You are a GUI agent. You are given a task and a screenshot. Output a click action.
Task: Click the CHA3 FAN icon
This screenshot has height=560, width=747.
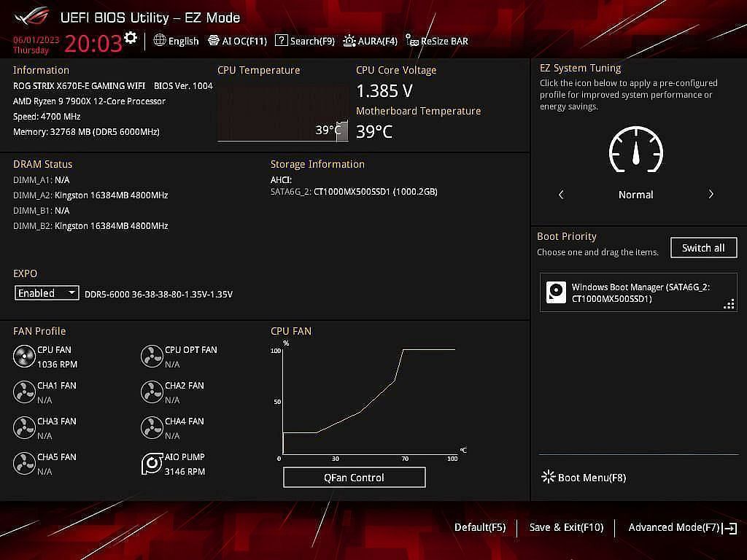(x=24, y=427)
